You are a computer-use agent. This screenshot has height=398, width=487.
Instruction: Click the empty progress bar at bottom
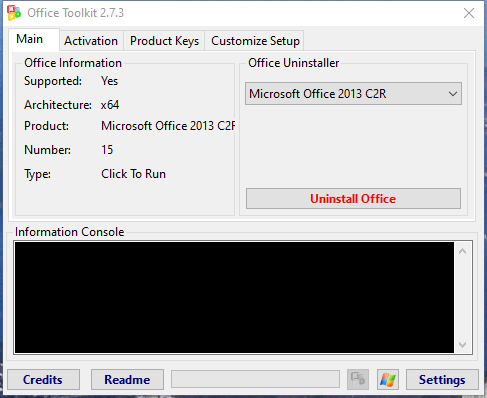pos(255,379)
